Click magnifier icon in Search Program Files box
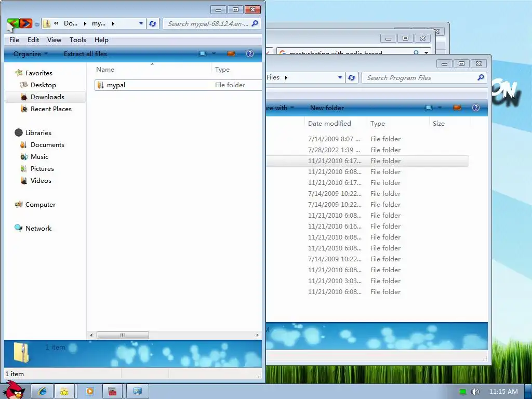 481,77
